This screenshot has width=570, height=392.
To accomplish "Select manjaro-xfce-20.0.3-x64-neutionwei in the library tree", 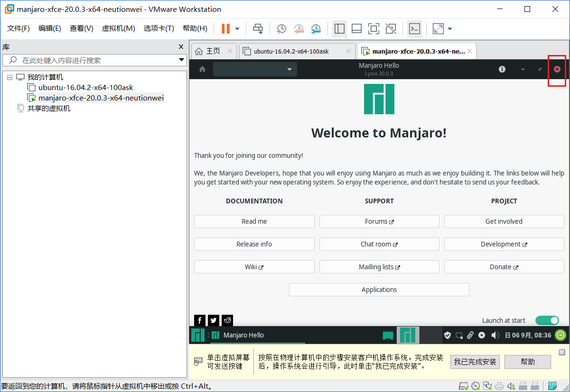I will pyautogui.click(x=101, y=98).
